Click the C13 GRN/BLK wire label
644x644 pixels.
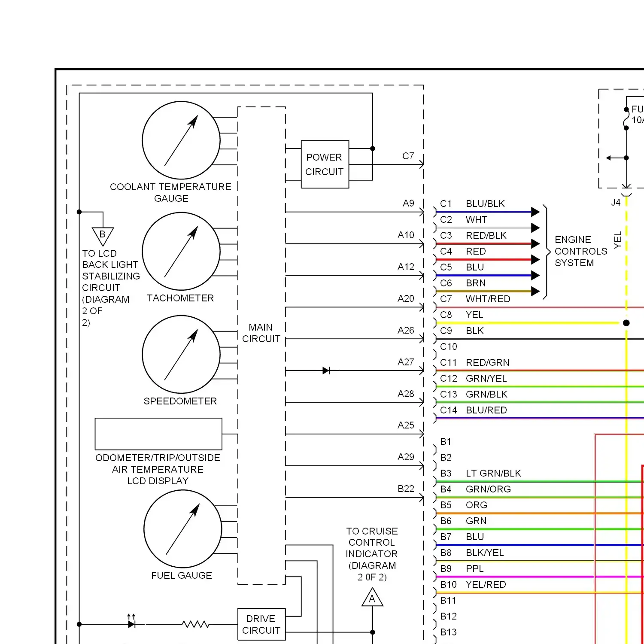pyautogui.click(x=474, y=394)
